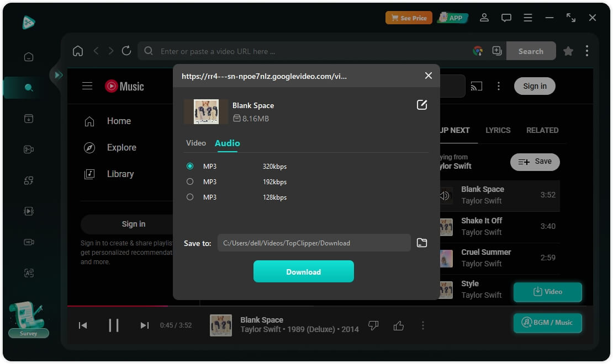Browse for save folder icon
The image size is (613, 364).
(422, 243)
